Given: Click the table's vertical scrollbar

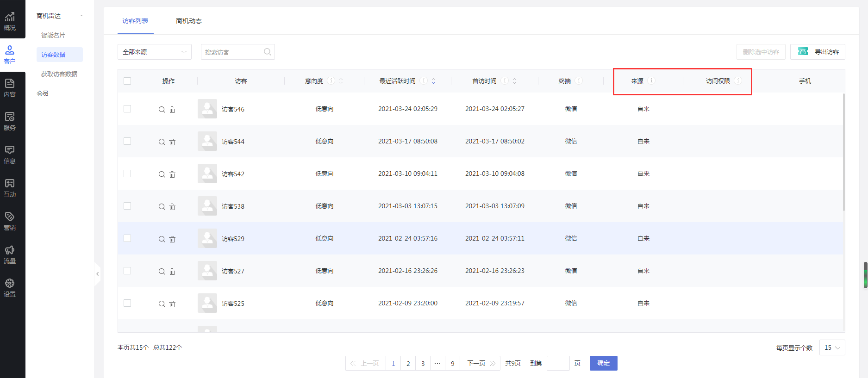Looking at the screenshot, I should (843, 153).
